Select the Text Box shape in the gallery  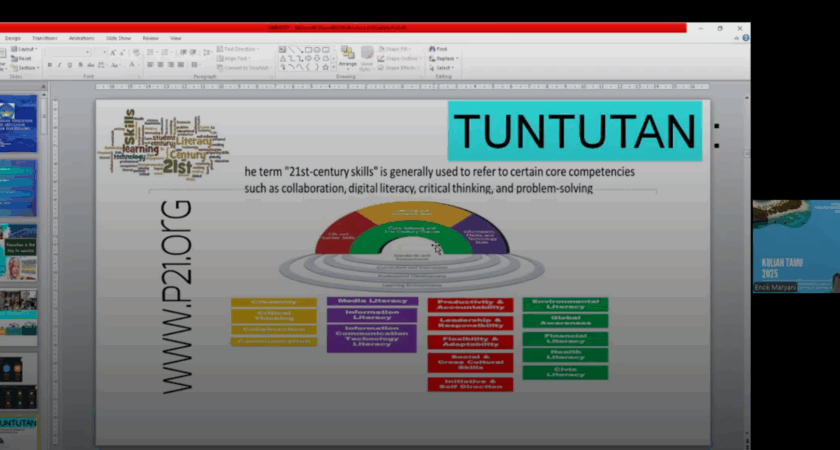click(x=282, y=49)
